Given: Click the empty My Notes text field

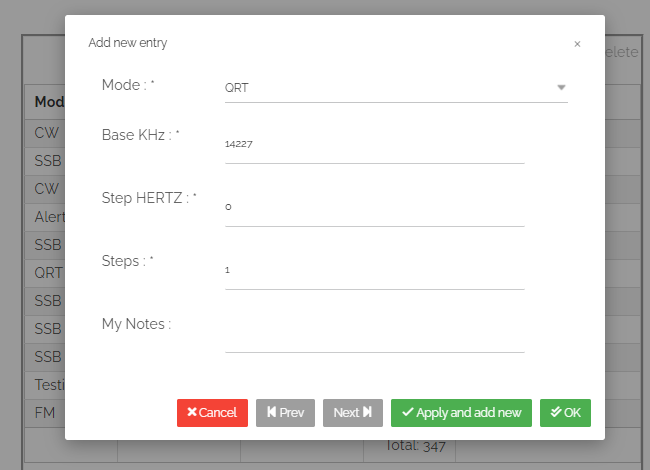Looking at the screenshot, I should tap(374, 333).
